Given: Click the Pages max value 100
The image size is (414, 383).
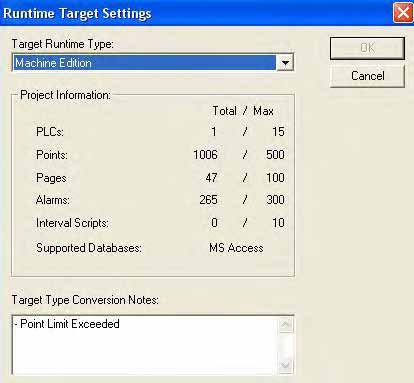Looking at the screenshot, I should (x=275, y=178).
